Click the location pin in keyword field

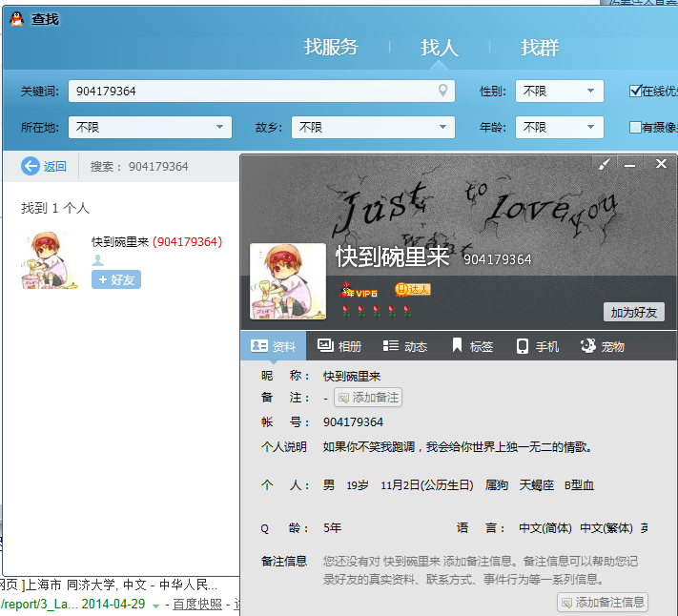pyautogui.click(x=442, y=91)
